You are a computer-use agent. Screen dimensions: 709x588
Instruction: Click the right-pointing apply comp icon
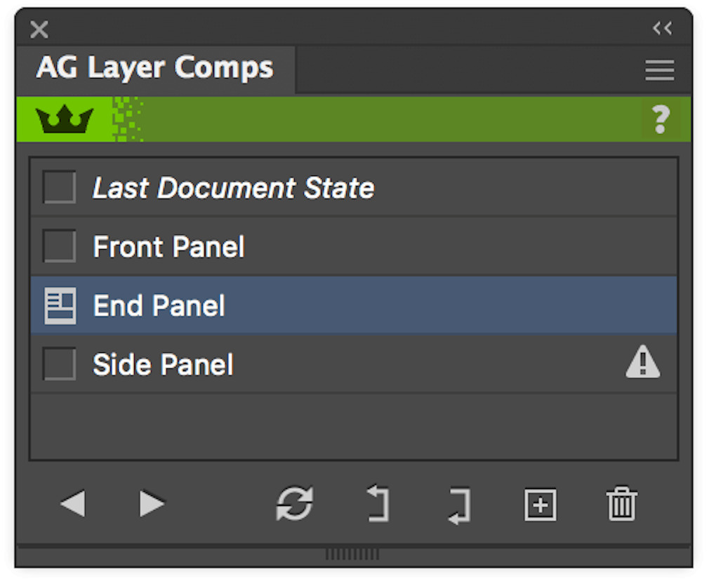(458, 505)
